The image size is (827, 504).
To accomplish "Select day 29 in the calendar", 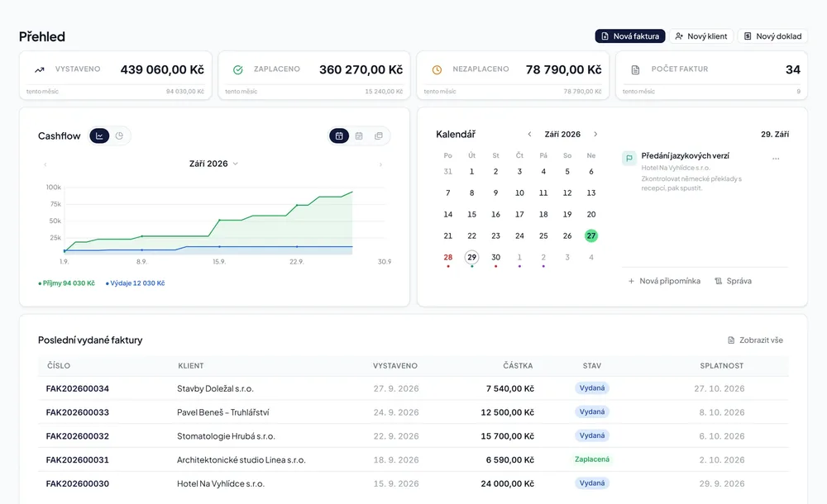I will [471, 257].
